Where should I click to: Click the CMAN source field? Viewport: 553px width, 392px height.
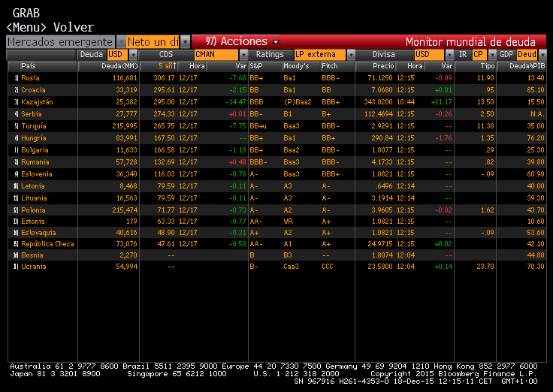click(216, 55)
